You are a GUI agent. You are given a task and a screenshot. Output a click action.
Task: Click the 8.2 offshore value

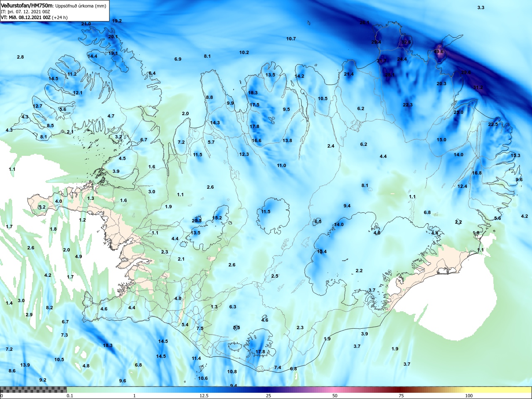click(x=49, y=308)
